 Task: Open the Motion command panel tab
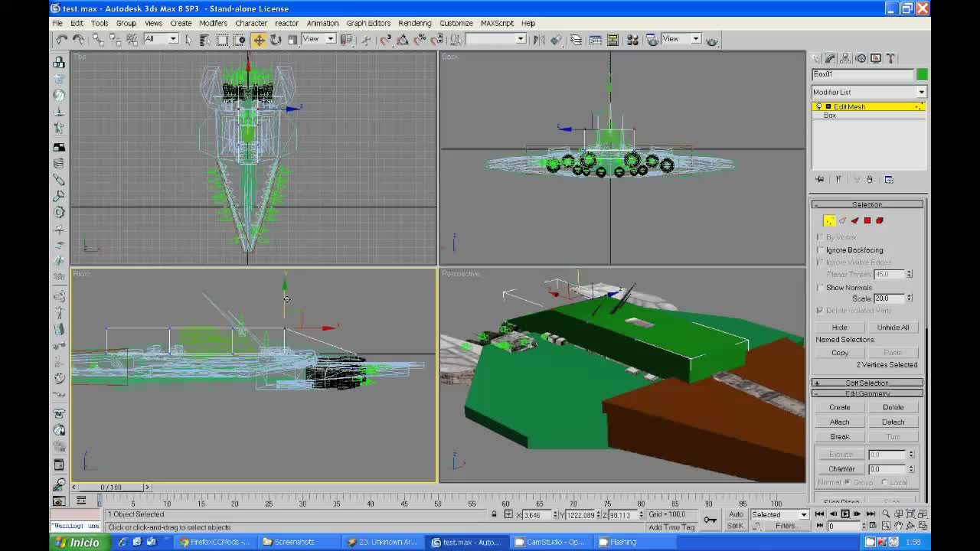(861, 58)
